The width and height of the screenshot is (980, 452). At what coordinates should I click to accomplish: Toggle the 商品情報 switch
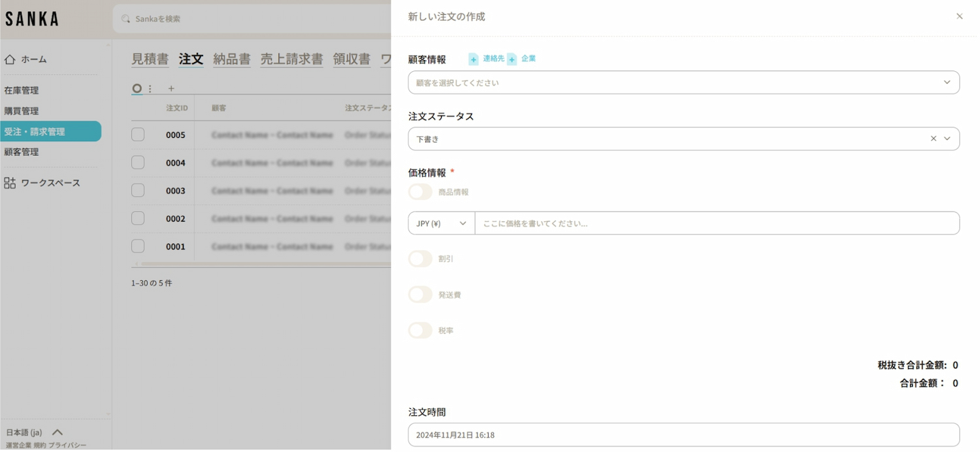pyautogui.click(x=420, y=192)
